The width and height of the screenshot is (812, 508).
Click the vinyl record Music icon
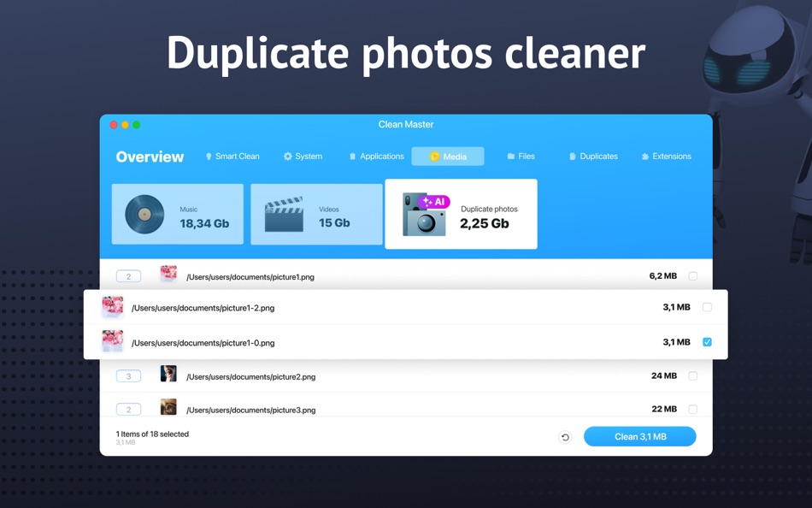144,214
